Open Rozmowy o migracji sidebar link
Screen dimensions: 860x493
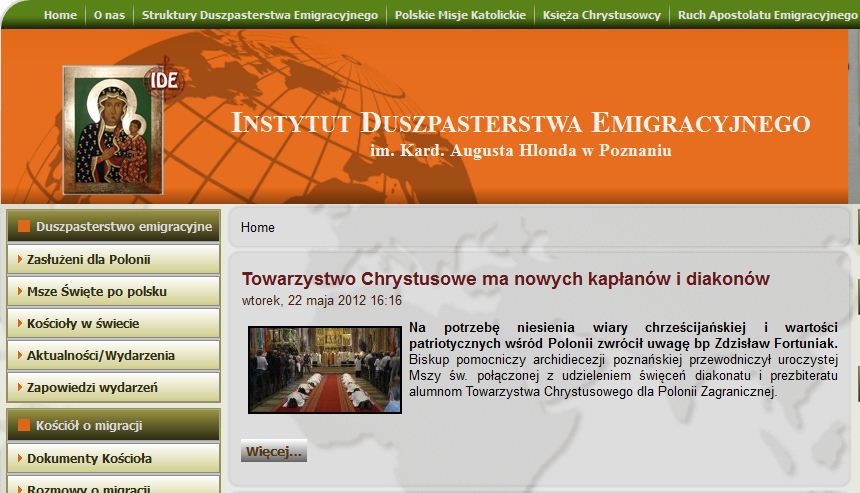point(88,488)
